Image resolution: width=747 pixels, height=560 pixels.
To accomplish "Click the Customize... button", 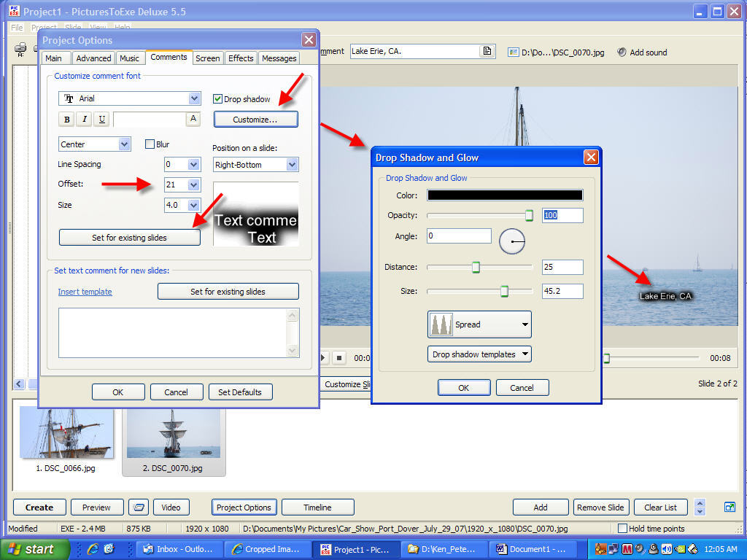I will tap(255, 120).
